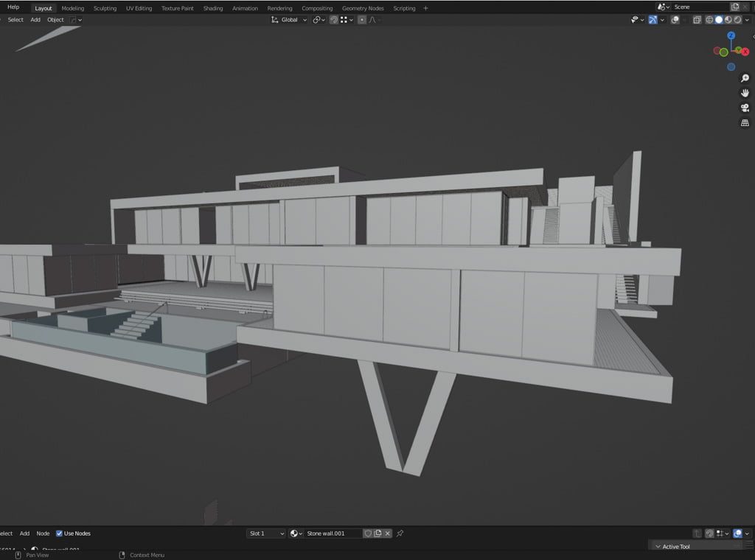The height and width of the screenshot is (560, 755).
Task: Expand the Active Tool panel
Action: 675,547
